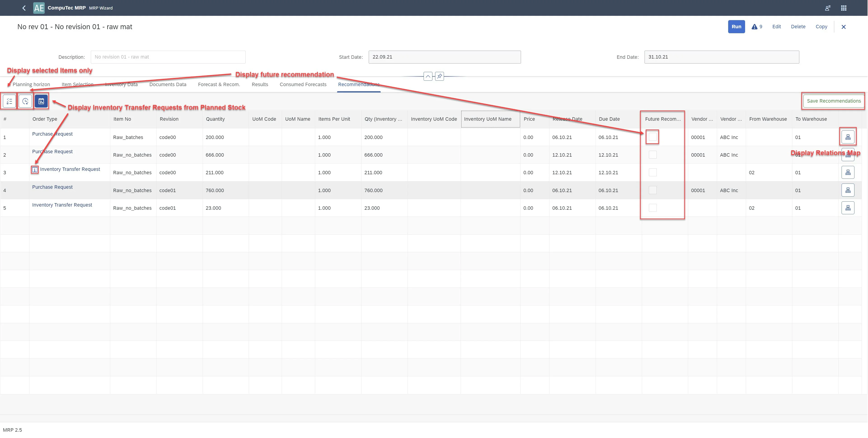Toggle inventory transfer requests from planned stock icon
The height and width of the screenshot is (438, 868).
pyautogui.click(x=41, y=101)
